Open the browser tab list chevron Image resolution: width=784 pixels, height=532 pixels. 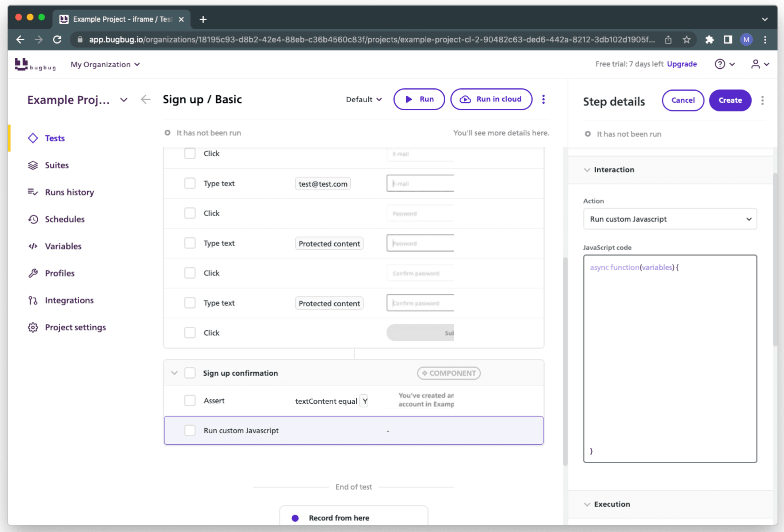click(765, 19)
